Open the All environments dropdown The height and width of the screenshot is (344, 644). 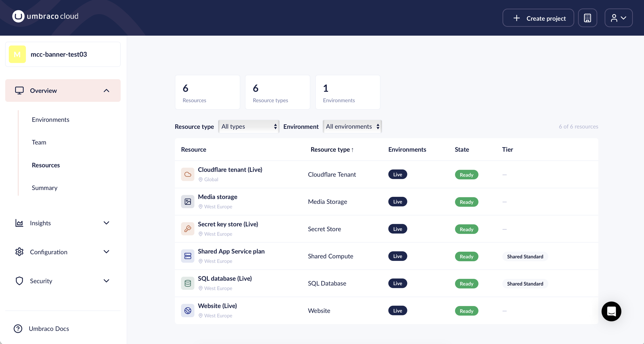tap(352, 127)
